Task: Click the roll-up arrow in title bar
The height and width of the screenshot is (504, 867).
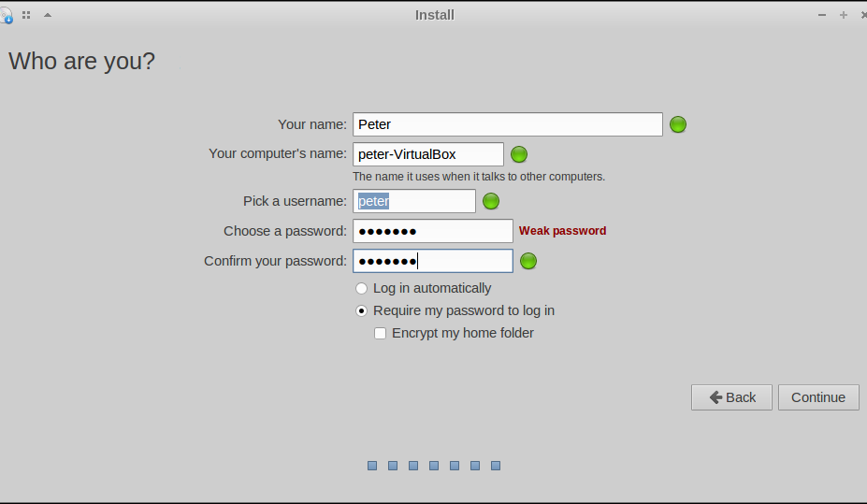Action: [48, 15]
